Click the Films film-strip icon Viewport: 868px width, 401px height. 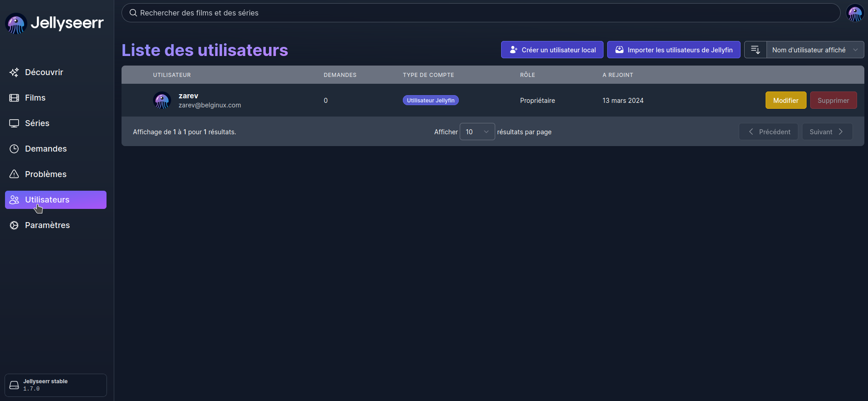pyautogui.click(x=14, y=98)
